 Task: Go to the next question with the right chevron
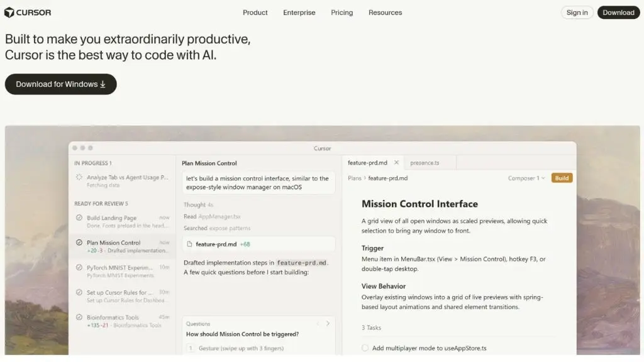click(x=328, y=324)
